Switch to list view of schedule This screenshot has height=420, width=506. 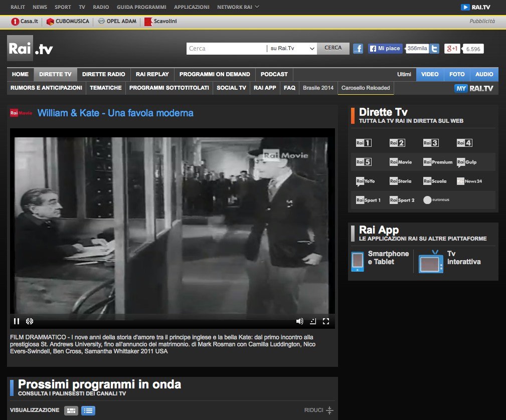click(x=88, y=410)
